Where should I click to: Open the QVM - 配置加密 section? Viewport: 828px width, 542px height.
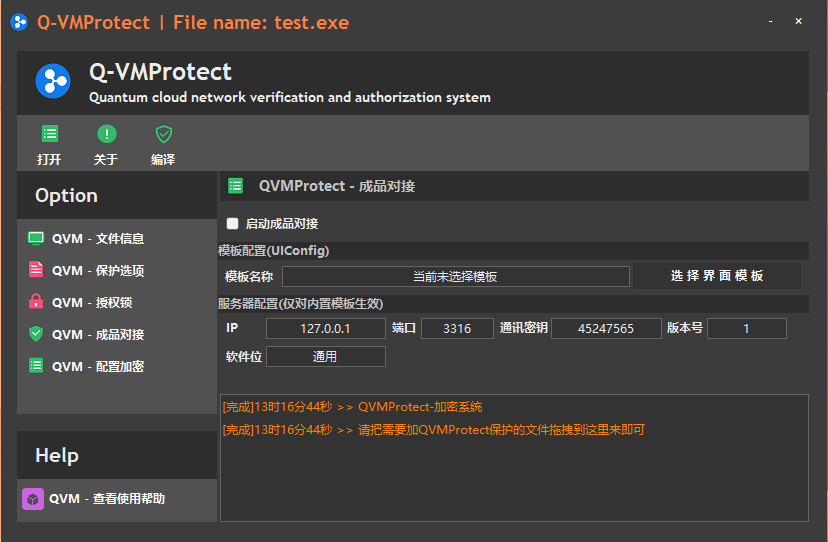coord(97,367)
